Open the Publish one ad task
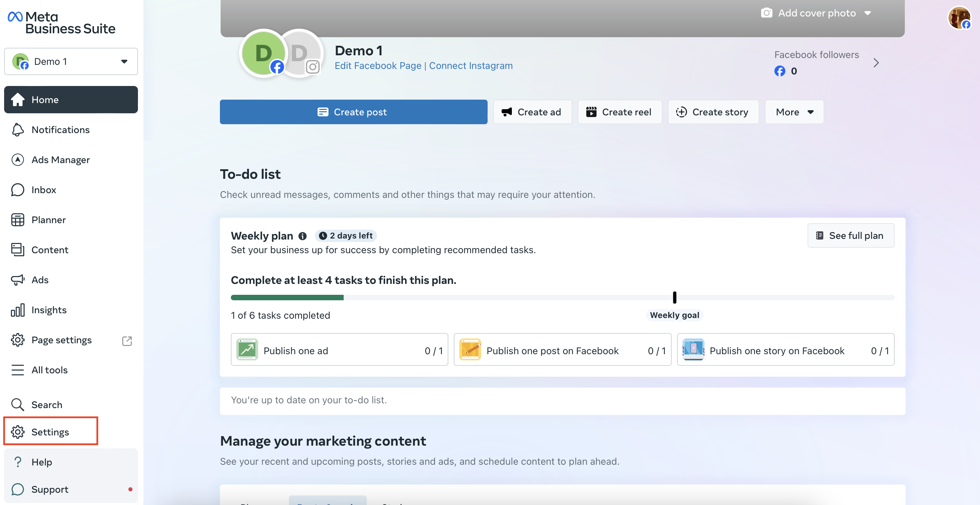The width and height of the screenshot is (980, 505). tap(339, 350)
